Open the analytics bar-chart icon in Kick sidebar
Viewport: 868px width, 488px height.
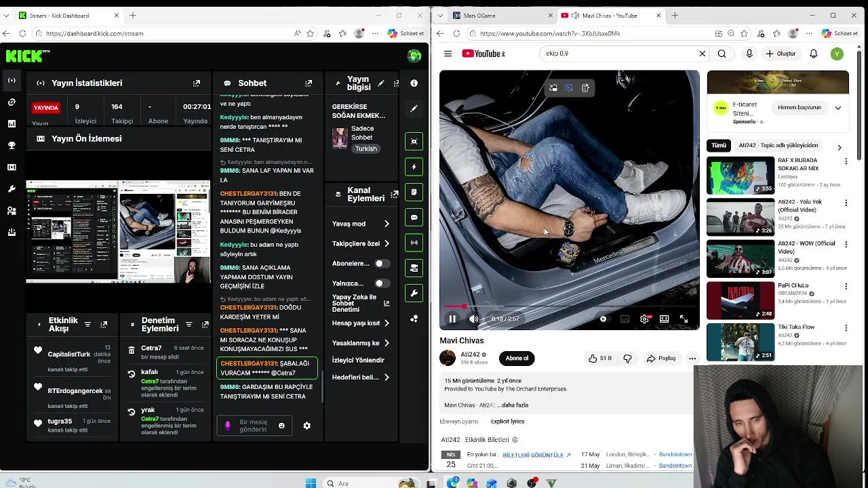[12, 124]
